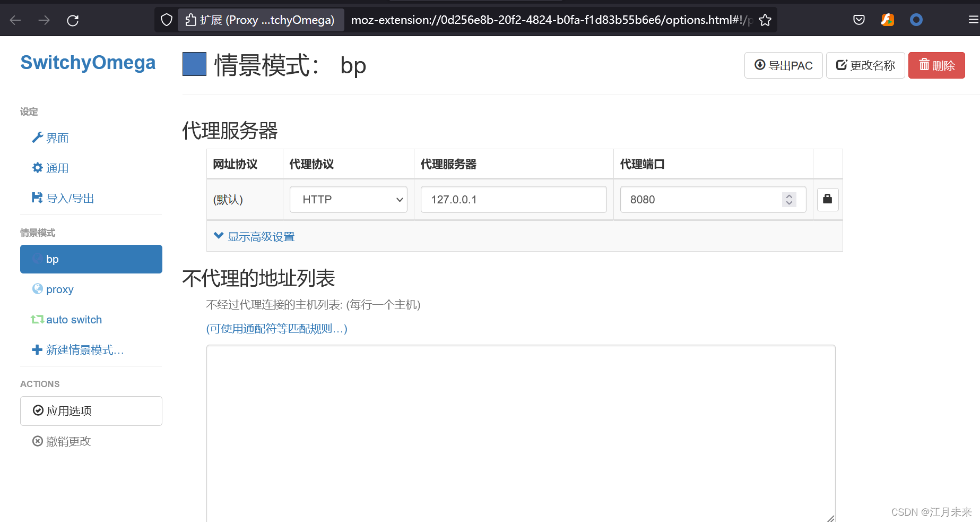
Task: Open the 导入/导出 import/export page
Action: click(63, 199)
